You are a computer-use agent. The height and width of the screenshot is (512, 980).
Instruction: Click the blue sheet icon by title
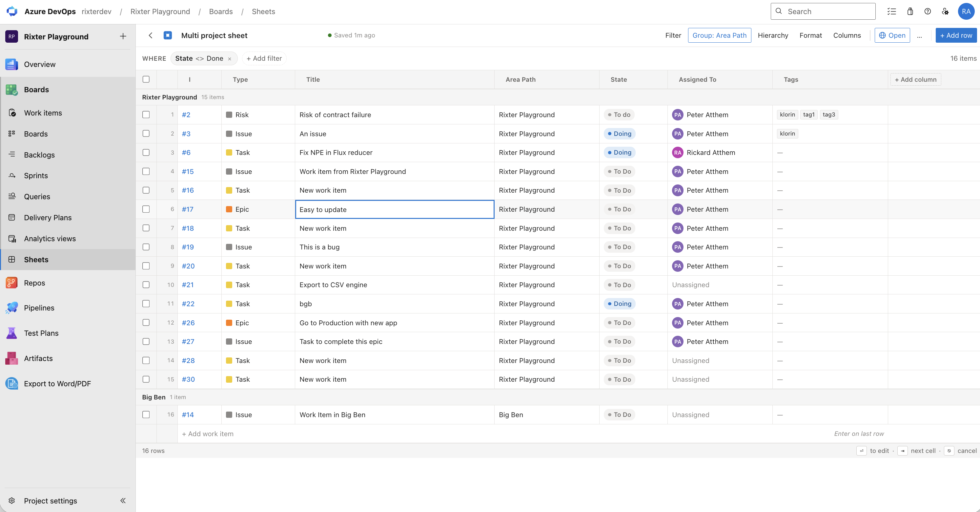click(168, 35)
